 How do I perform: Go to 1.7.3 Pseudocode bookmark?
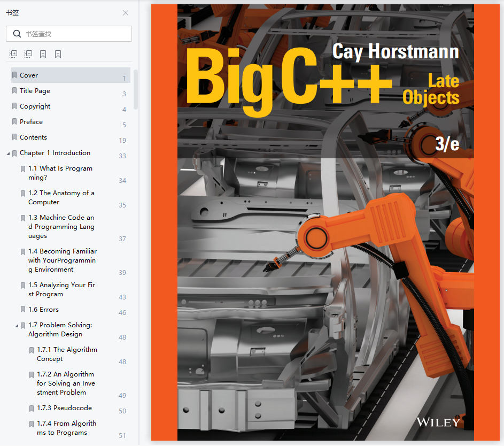coord(64,408)
